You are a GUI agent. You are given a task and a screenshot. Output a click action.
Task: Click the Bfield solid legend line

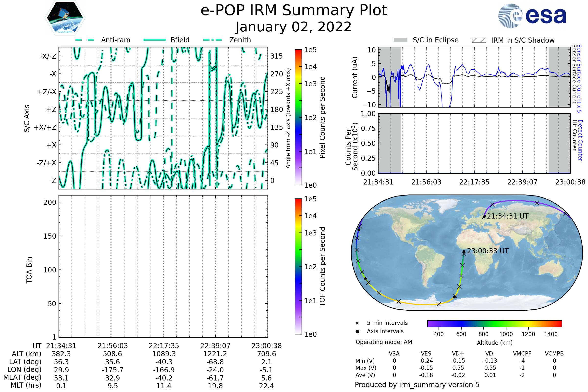tap(155, 40)
